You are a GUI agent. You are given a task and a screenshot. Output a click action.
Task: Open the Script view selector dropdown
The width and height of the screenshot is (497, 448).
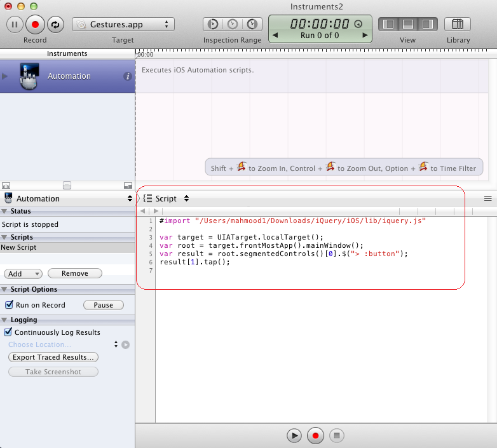(186, 198)
